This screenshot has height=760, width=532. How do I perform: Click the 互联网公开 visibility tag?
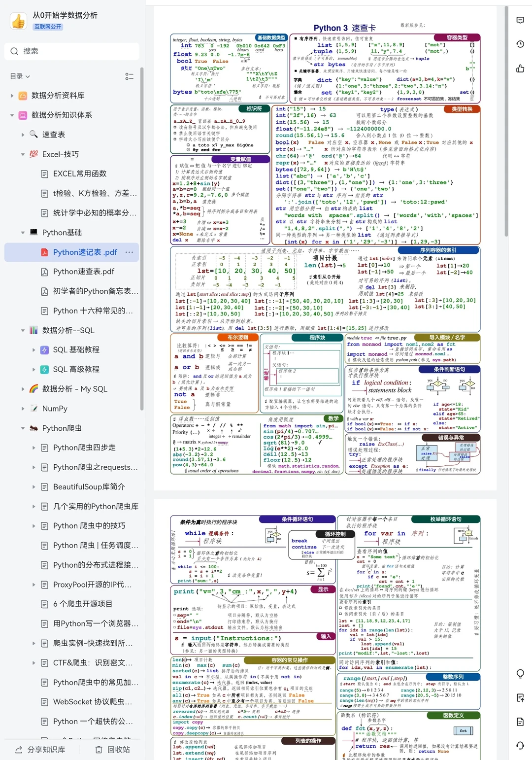pos(49,27)
